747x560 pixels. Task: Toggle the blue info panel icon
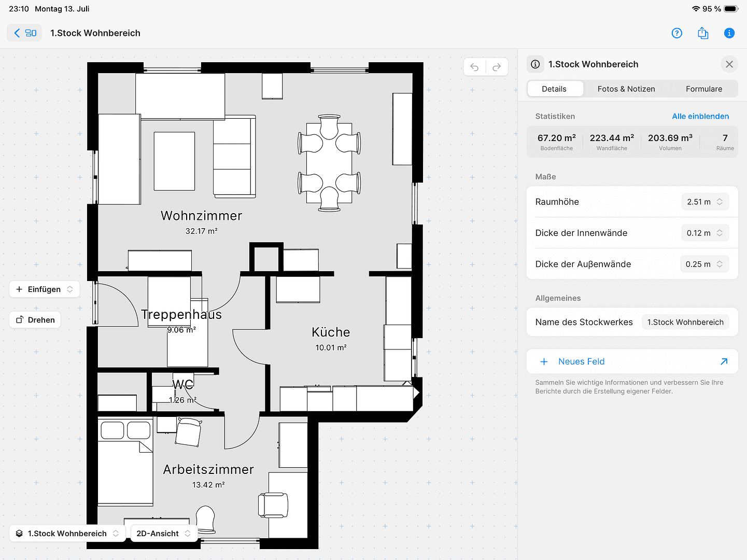click(729, 33)
